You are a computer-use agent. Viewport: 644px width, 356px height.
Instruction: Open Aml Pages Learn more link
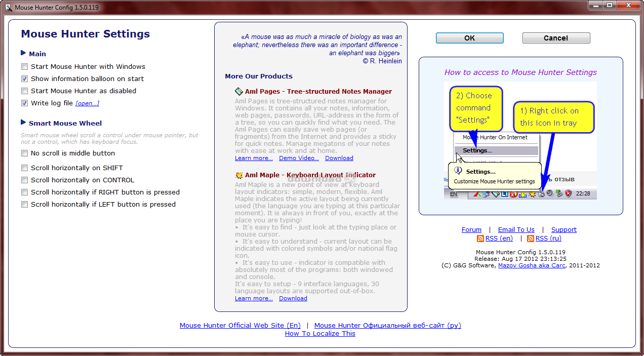pyautogui.click(x=254, y=158)
